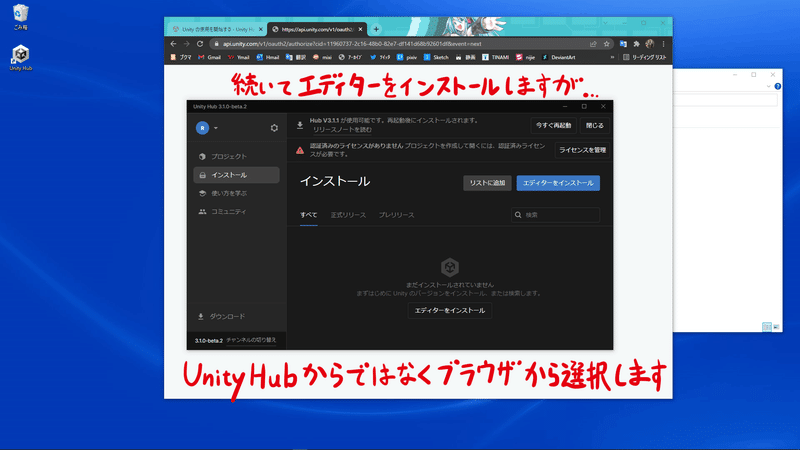Screen dimensions: 800x450
Task: Click blue エディターをインストール button
Action: (558, 183)
